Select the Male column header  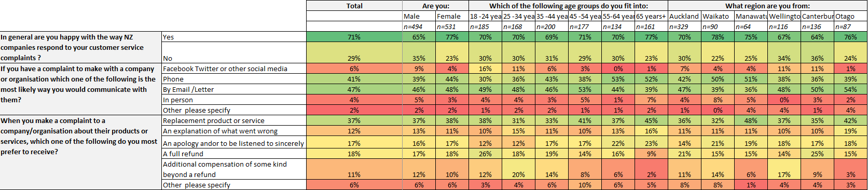(x=419, y=16)
